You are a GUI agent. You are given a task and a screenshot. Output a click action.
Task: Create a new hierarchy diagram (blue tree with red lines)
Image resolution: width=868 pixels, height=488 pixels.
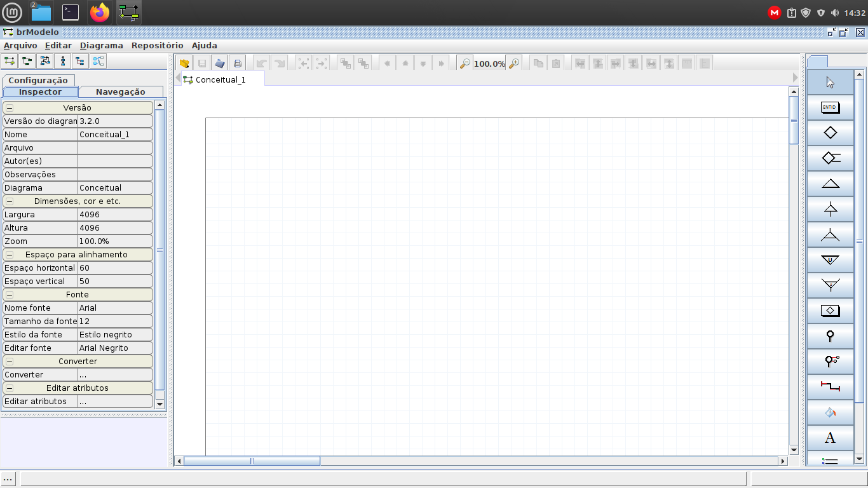pyautogui.click(x=80, y=62)
